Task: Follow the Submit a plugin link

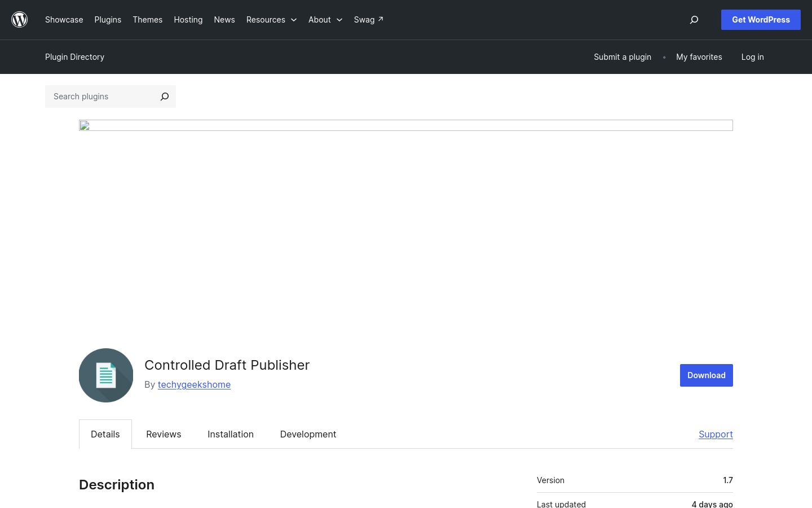Action: pos(623,57)
